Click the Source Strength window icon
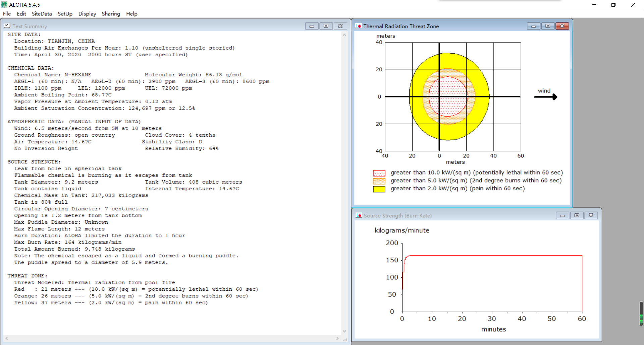This screenshot has height=345, width=644. click(x=359, y=215)
